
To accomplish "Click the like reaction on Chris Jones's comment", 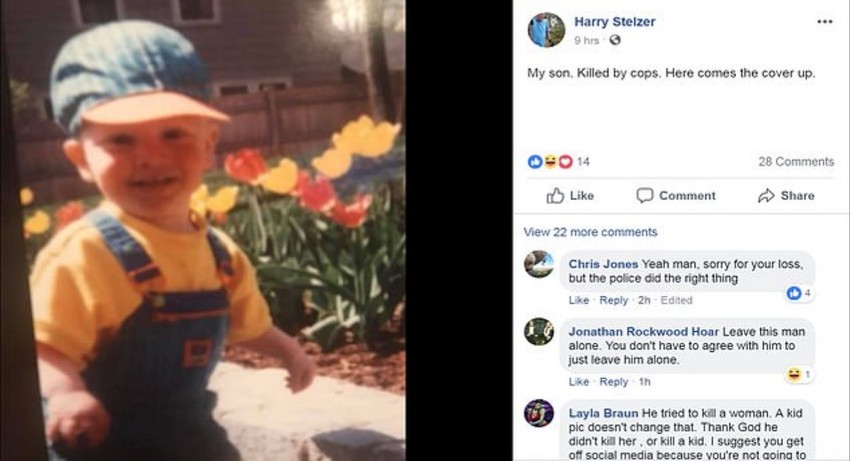I will [794, 293].
